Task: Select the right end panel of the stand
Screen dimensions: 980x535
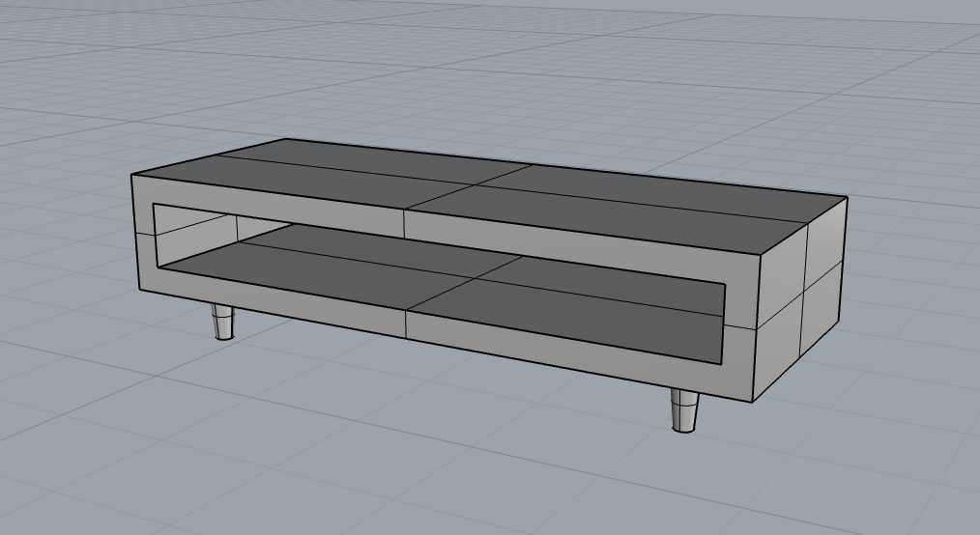Action: pyautogui.click(x=800, y=298)
